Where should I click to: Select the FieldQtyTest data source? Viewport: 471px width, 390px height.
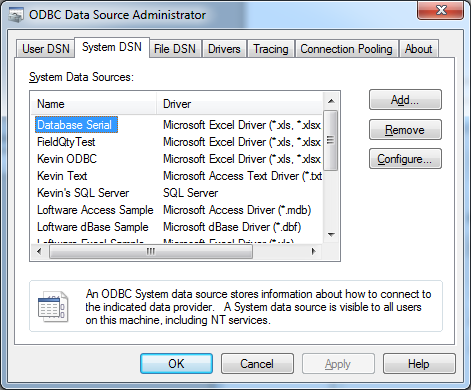(66, 142)
